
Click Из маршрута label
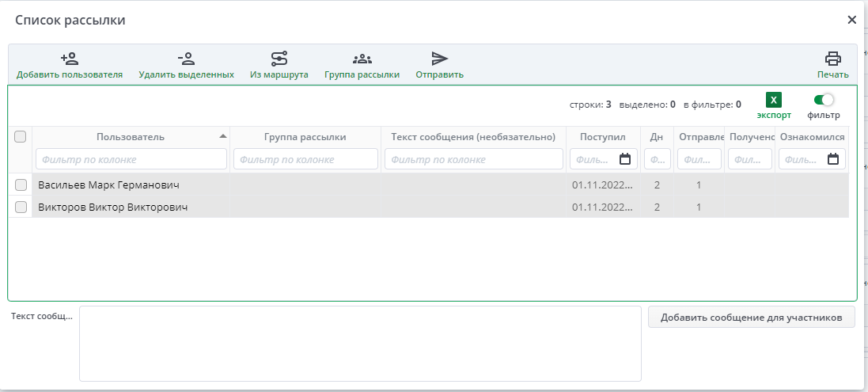[279, 74]
